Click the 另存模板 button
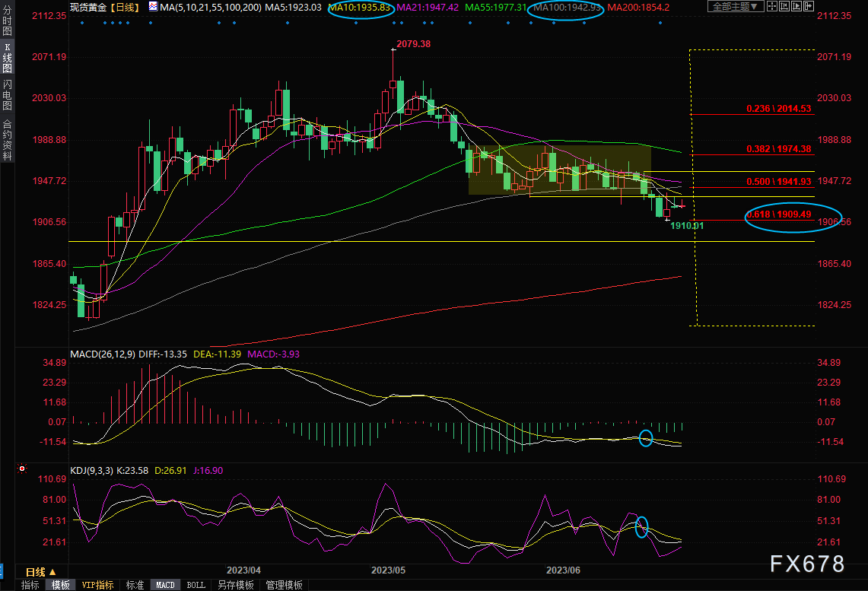This screenshot has height=591, width=868. tap(235, 585)
